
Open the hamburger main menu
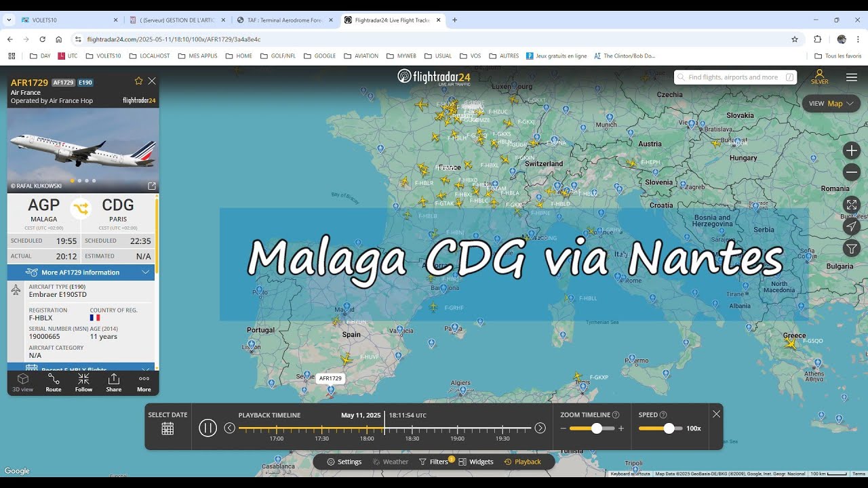click(852, 77)
